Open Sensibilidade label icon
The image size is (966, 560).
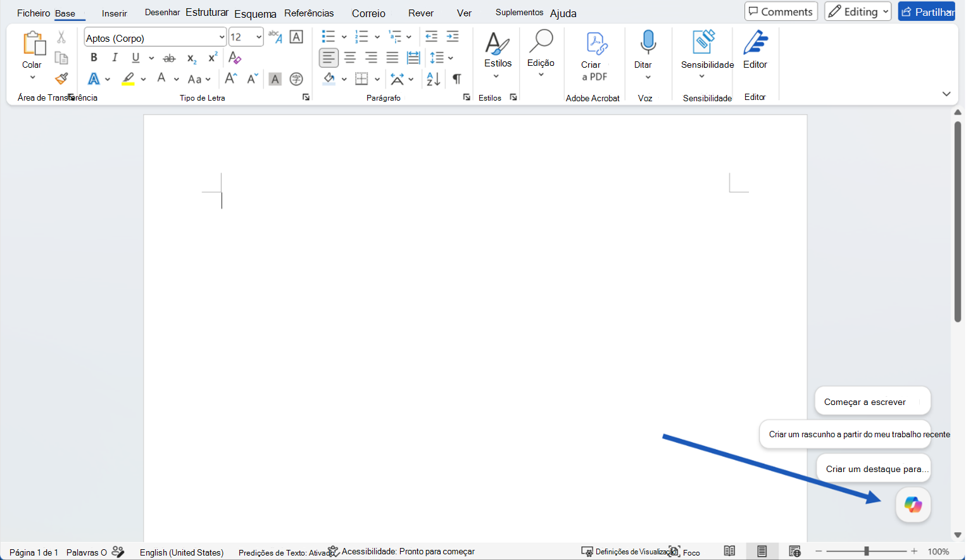click(x=704, y=42)
